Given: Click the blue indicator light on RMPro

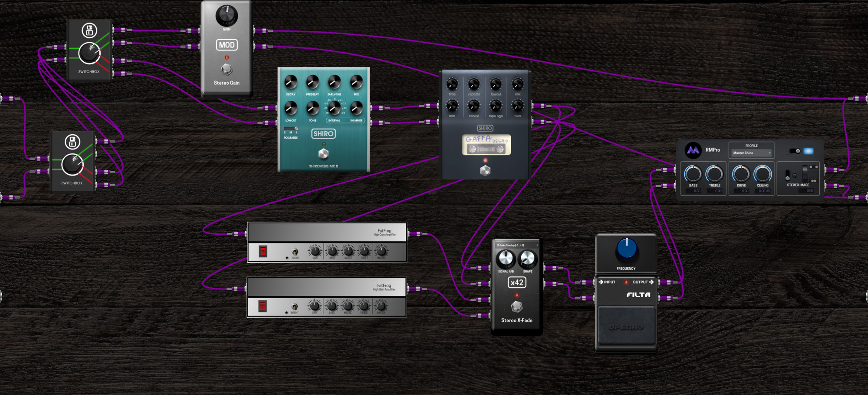Looking at the screenshot, I should click(x=809, y=151).
